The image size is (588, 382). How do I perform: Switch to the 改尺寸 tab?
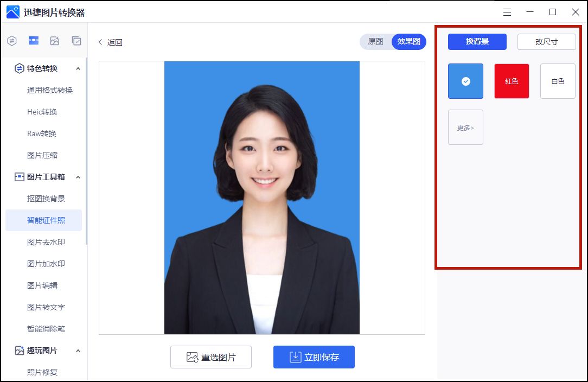point(546,42)
